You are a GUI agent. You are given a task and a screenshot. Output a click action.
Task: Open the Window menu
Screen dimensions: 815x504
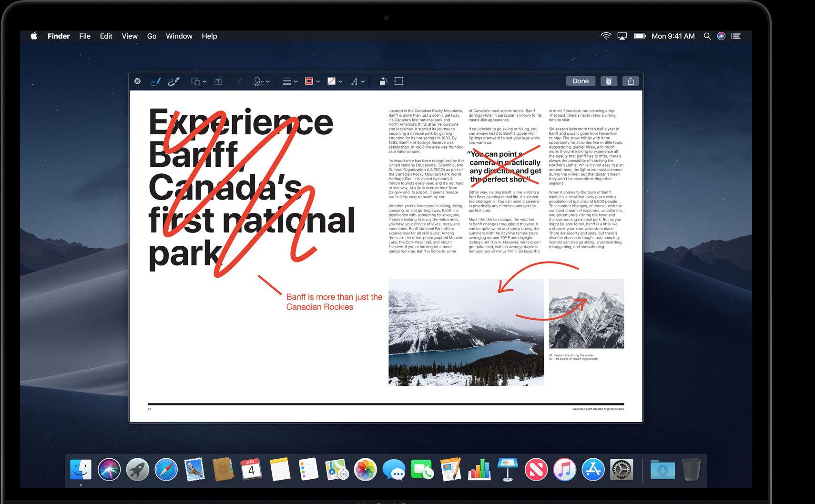pos(179,36)
